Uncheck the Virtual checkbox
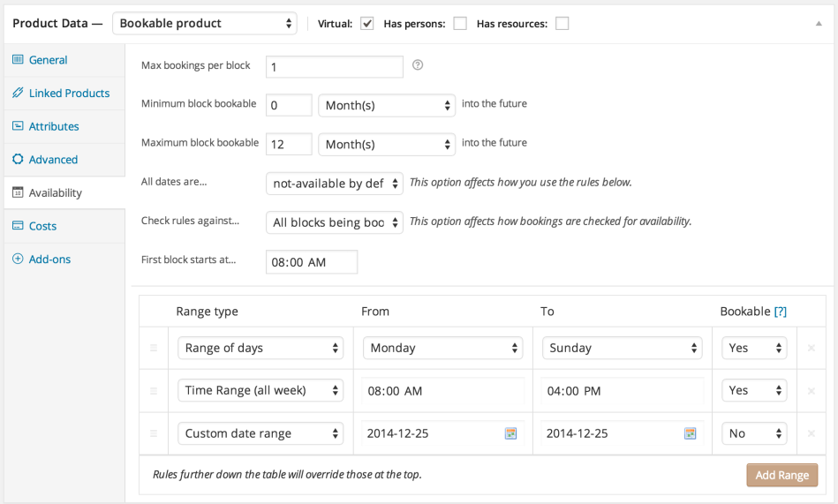 coord(367,24)
